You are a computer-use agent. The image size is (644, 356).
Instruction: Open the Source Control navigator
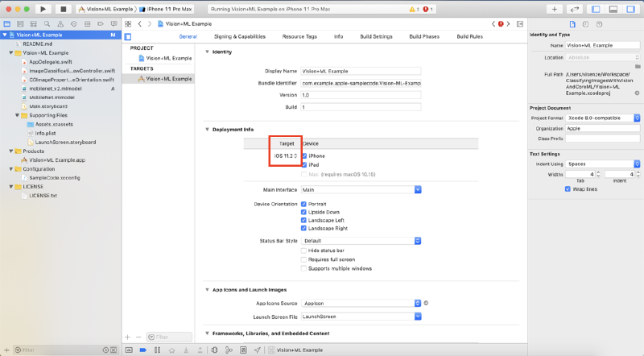(x=20, y=24)
